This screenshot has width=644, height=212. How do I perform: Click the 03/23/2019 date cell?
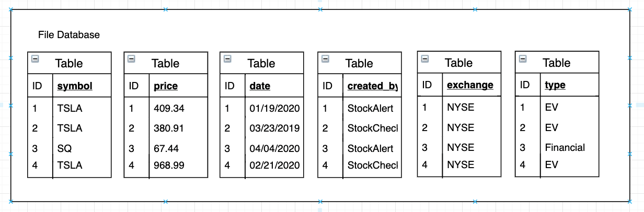(274, 128)
